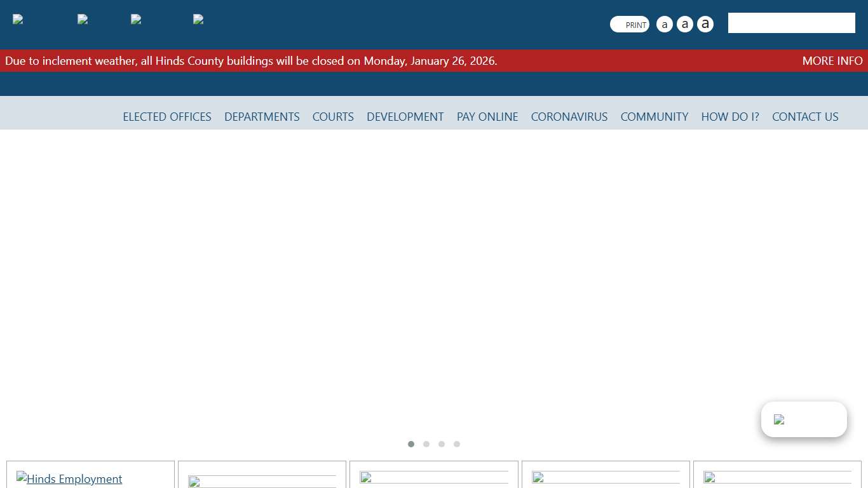This screenshot has width=868, height=488.
Task: Choose the largest "a" font size button
Action: [705, 24]
